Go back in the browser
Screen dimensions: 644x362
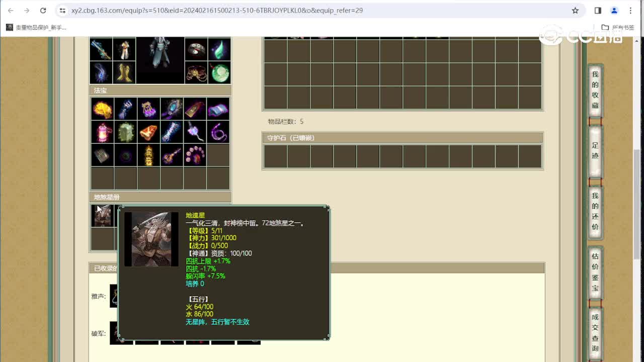click(x=11, y=10)
